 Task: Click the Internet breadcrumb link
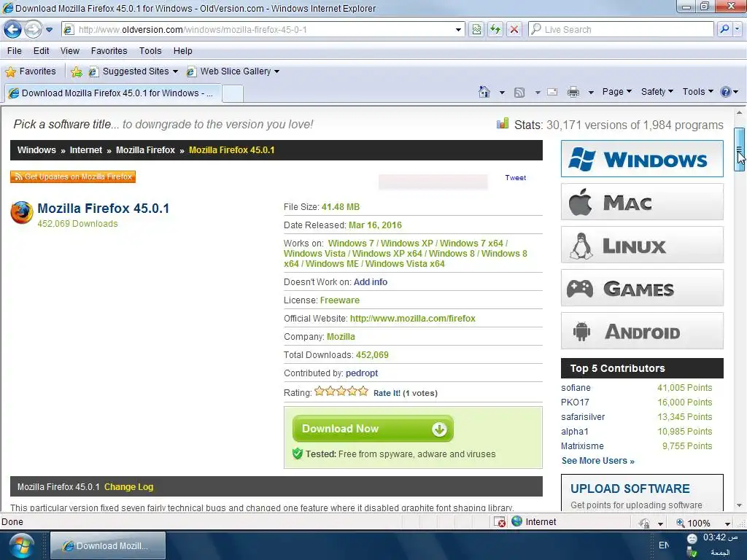86,150
